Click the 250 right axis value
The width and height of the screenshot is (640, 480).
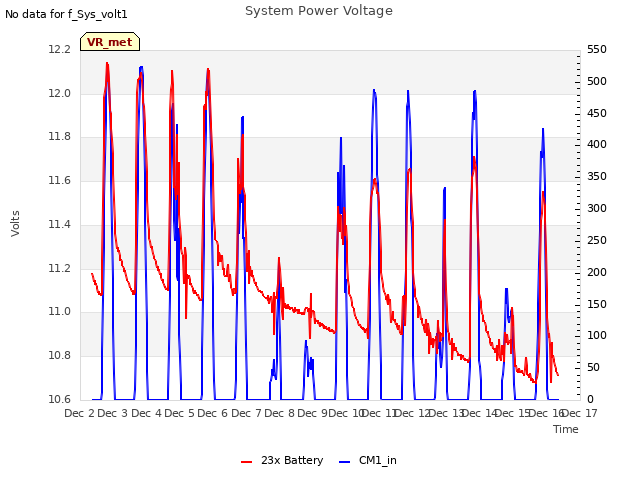[x=597, y=240]
